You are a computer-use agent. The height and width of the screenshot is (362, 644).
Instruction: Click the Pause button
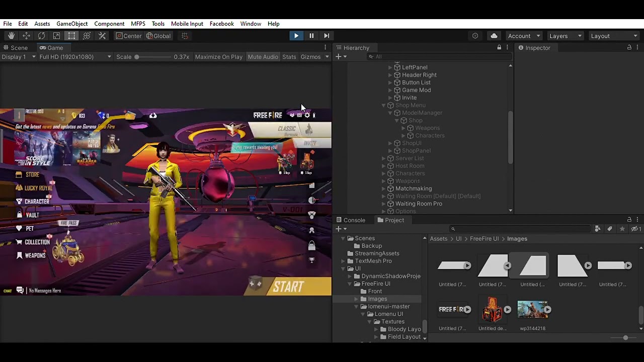coord(311,36)
